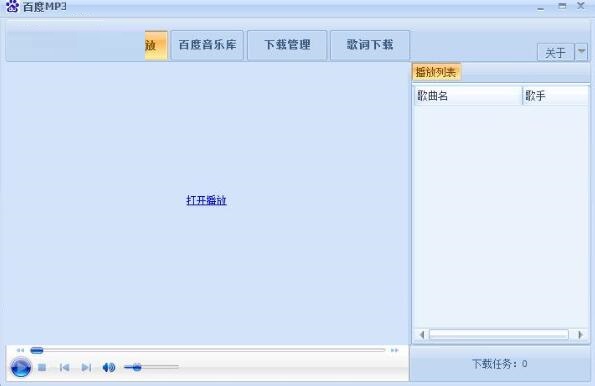Select the 播放列表 playlist tab
Screen dimensions: 595x386
[x=436, y=72]
